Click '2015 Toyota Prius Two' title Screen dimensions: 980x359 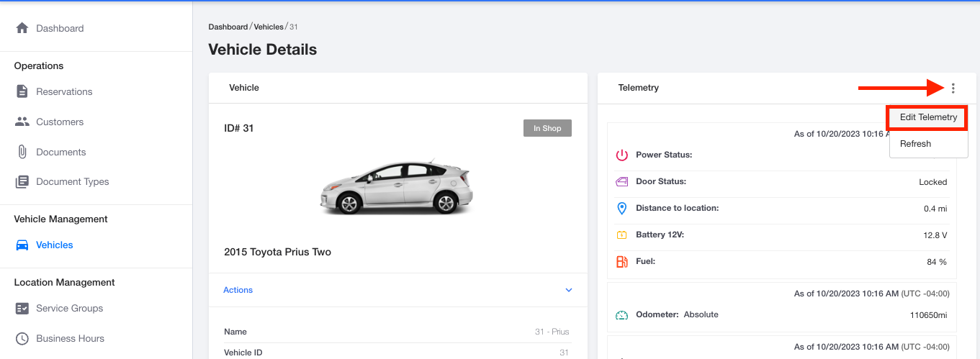click(278, 252)
